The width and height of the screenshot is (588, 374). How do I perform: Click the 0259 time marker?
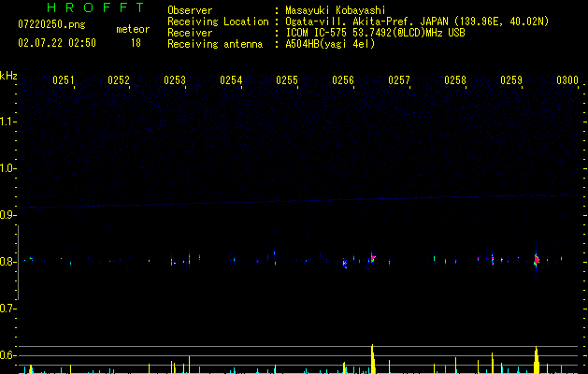coord(511,80)
